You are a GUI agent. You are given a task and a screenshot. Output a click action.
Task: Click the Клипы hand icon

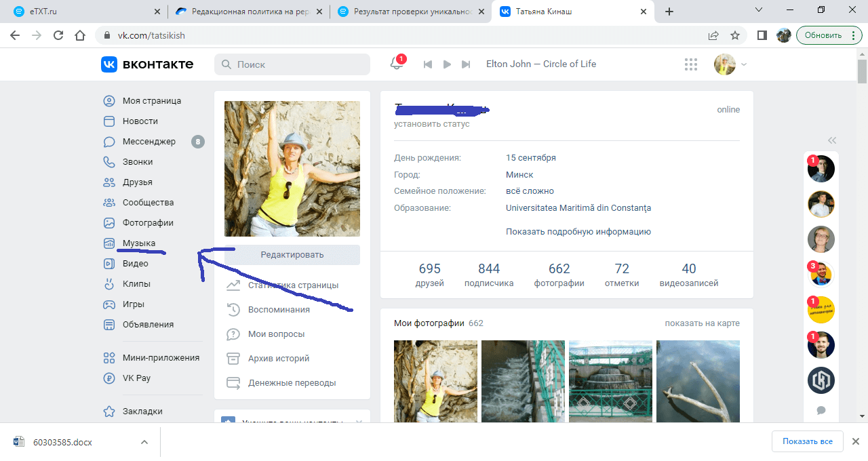(x=108, y=283)
